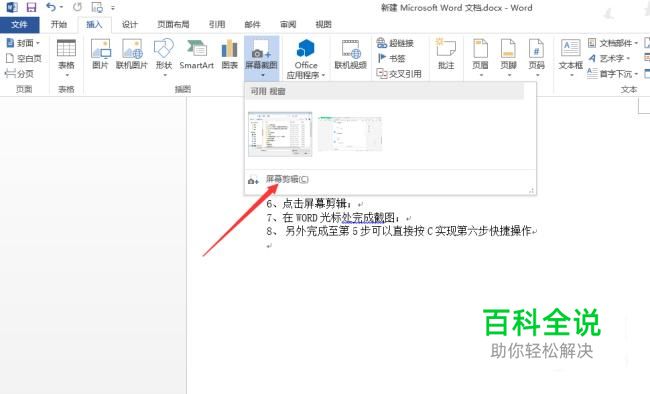Click the Save icon in quick access toolbar

click(x=31, y=7)
